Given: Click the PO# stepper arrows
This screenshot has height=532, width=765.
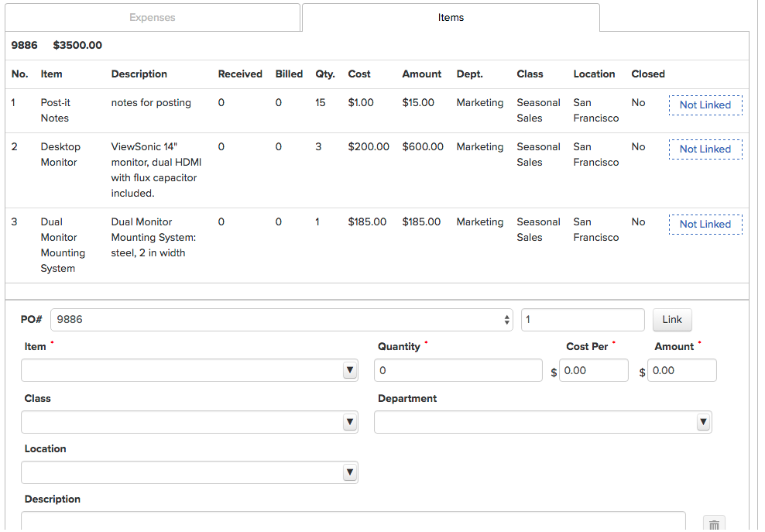Looking at the screenshot, I should (x=507, y=319).
